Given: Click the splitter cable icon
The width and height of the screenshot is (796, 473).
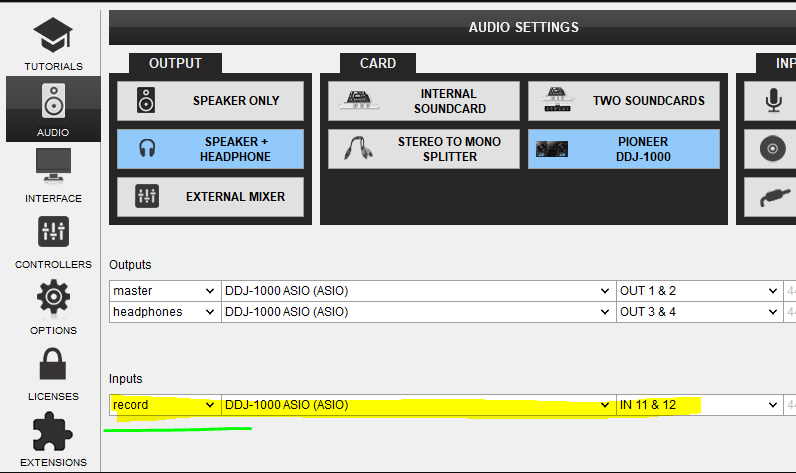Looking at the screenshot, I should point(358,149).
